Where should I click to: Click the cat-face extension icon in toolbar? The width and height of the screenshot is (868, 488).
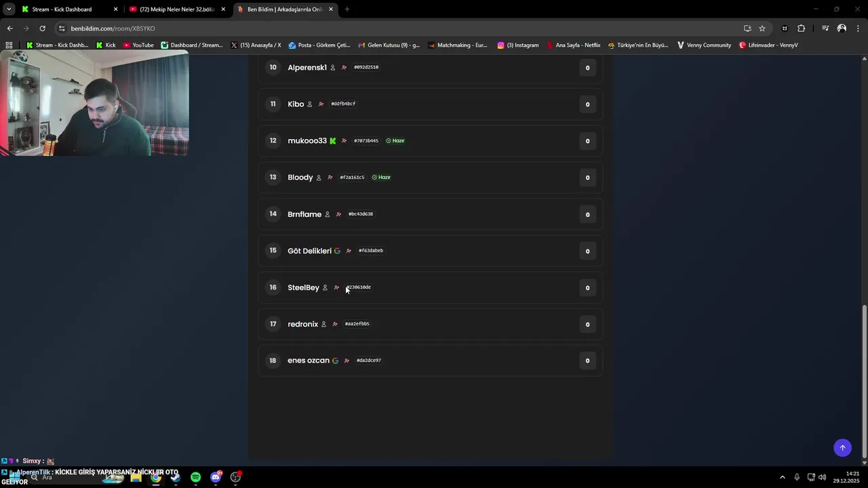point(785,28)
